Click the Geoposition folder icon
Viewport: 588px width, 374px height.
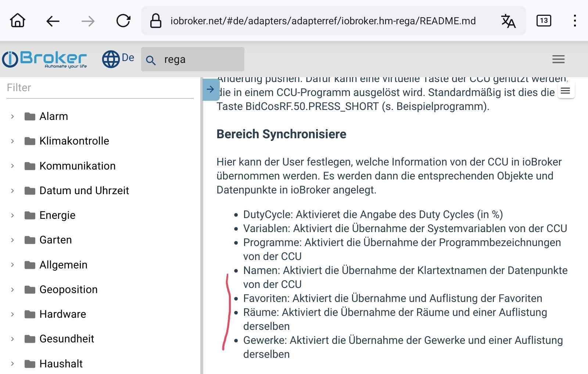30,289
